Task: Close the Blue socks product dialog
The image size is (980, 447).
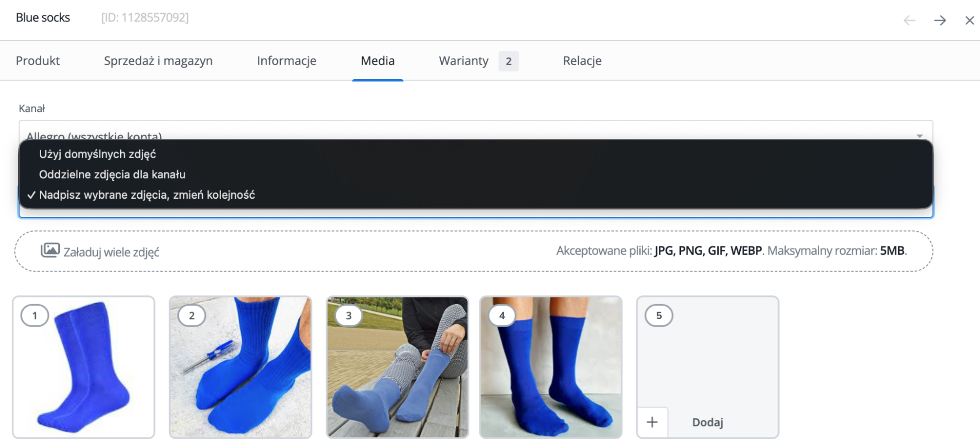Action: click(969, 20)
